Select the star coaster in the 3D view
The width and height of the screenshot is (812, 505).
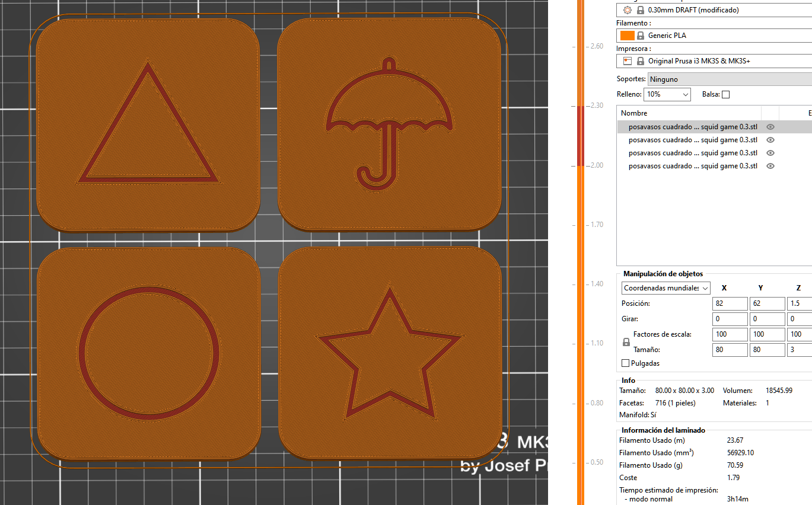[x=389, y=354]
